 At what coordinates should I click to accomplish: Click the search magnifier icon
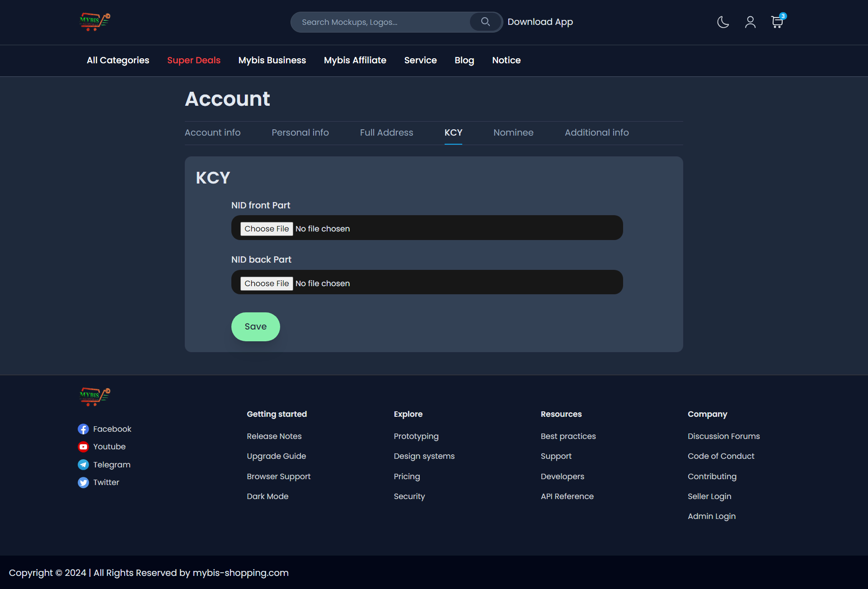coord(485,22)
